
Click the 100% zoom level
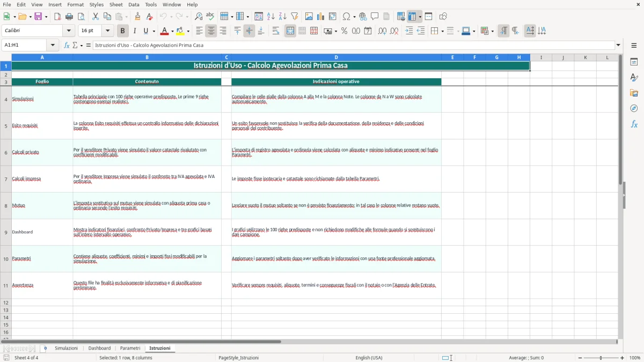(x=635, y=358)
